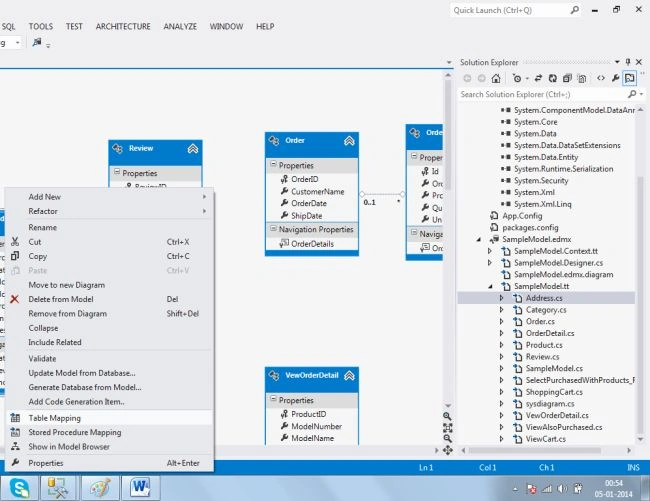Open Pending Changes Filter dropdown arrow

pyautogui.click(x=527, y=78)
